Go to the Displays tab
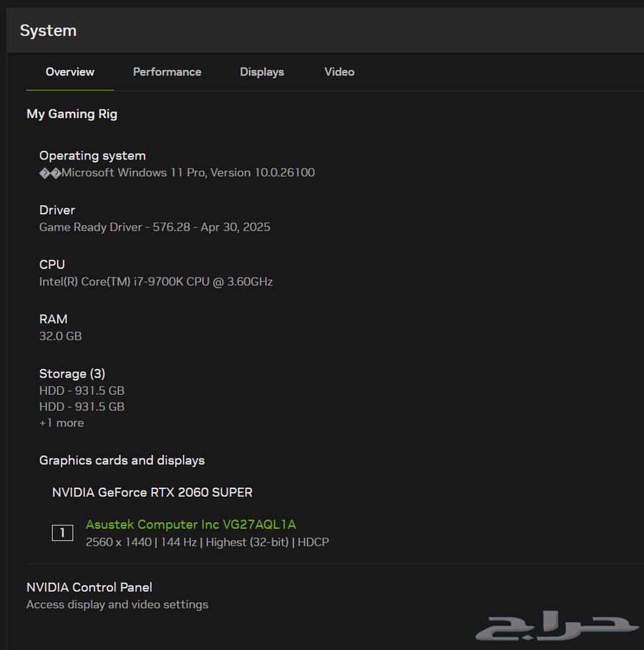The image size is (644, 650). click(x=262, y=72)
